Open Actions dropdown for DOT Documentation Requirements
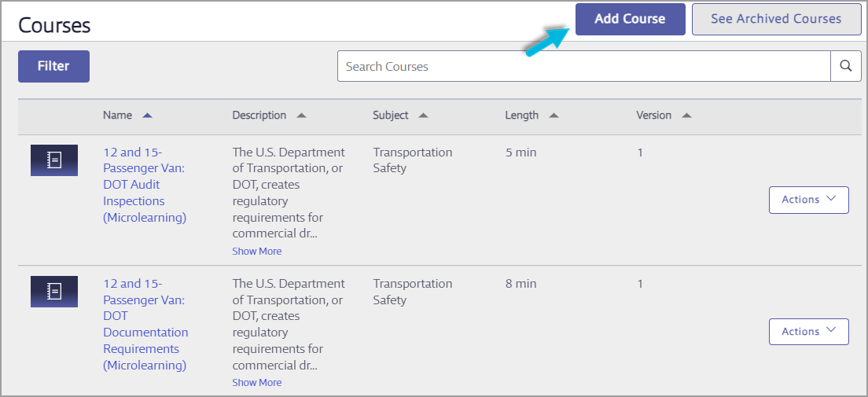 click(808, 332)
